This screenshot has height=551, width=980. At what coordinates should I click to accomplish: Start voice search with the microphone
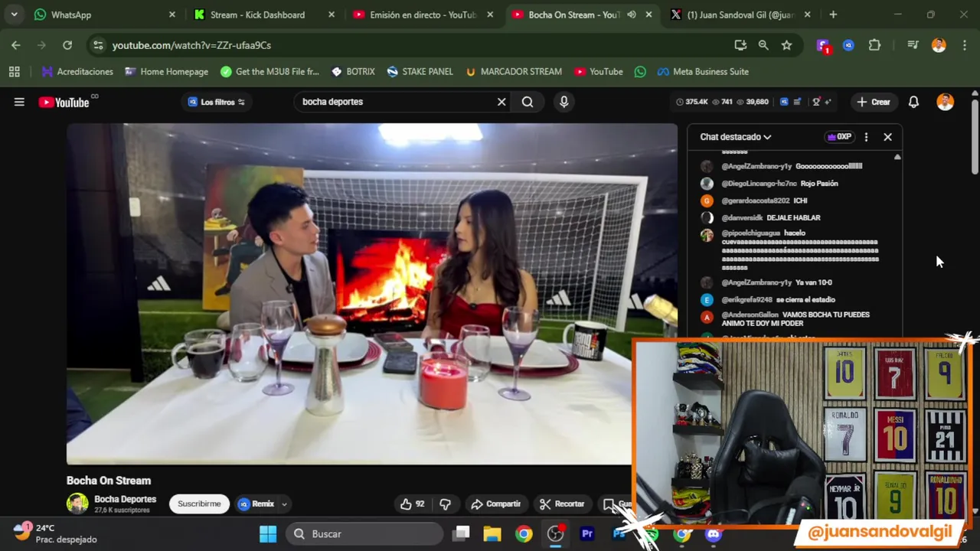[x=563, y=102]
